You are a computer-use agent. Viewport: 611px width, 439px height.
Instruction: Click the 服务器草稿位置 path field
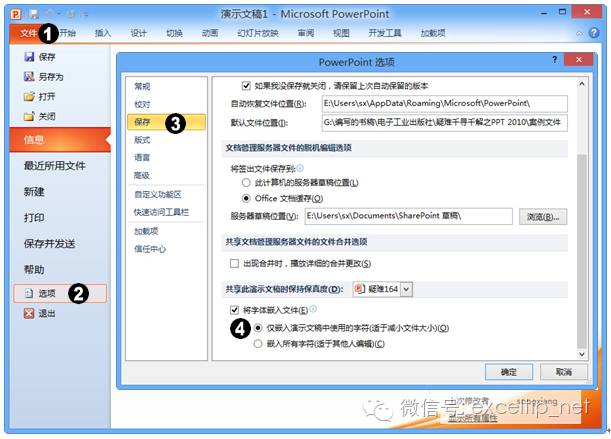[x=408, y=217]
